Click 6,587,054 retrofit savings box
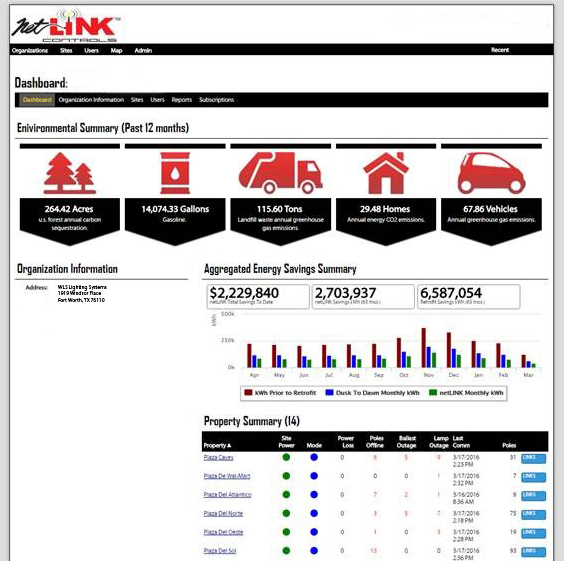This screenshot has height=561, width=564. point(468,296)
